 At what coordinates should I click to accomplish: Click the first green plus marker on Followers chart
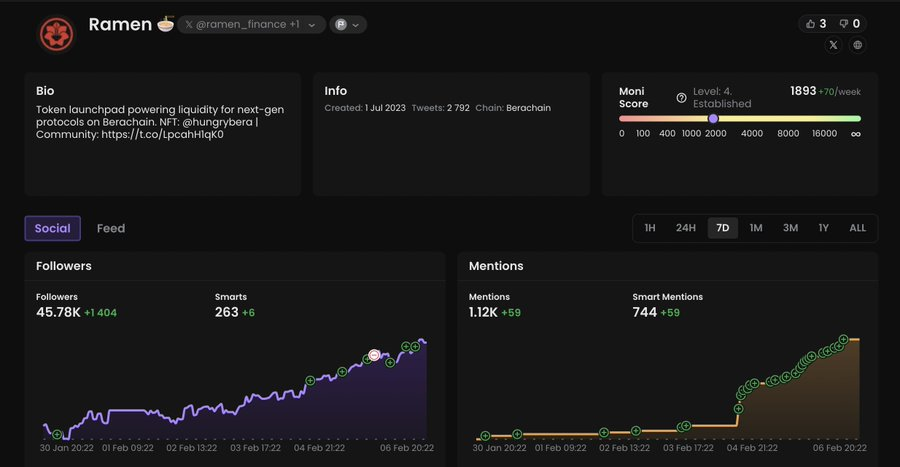point(57,435)
